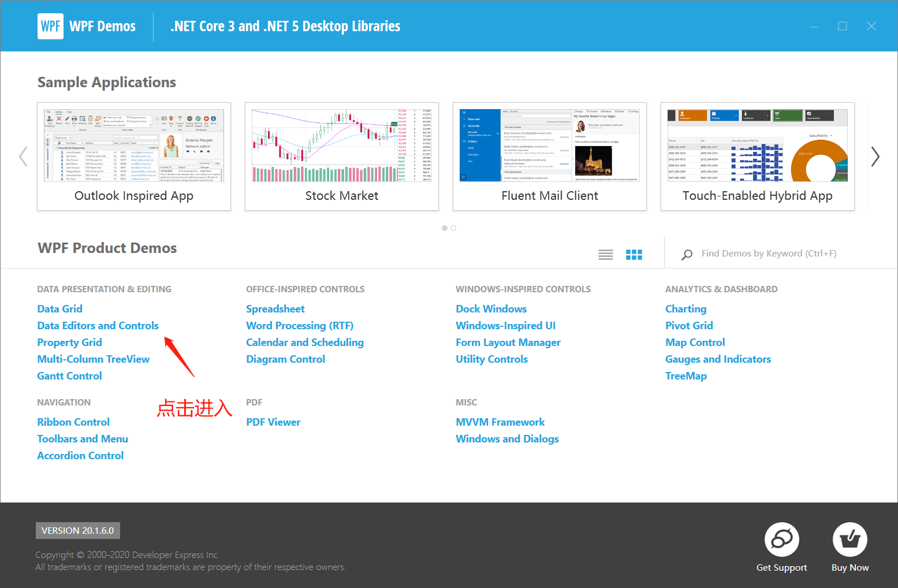Open Accordion Control demo
The height and width of the screenshot is (588, 898).
click(x=80, y=456)
